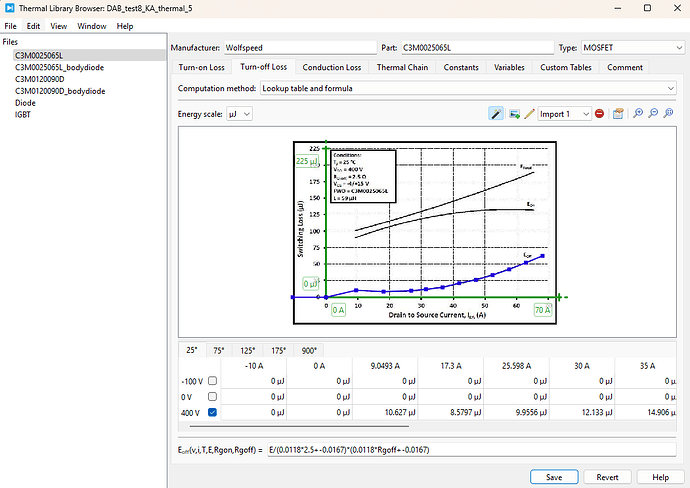Click the table horizontal scrollbar

pos(299,426)
